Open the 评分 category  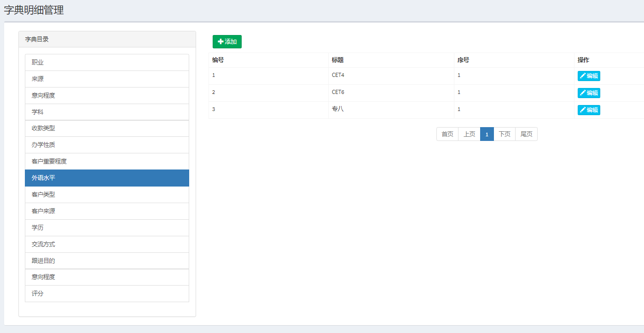coord(107,294)
